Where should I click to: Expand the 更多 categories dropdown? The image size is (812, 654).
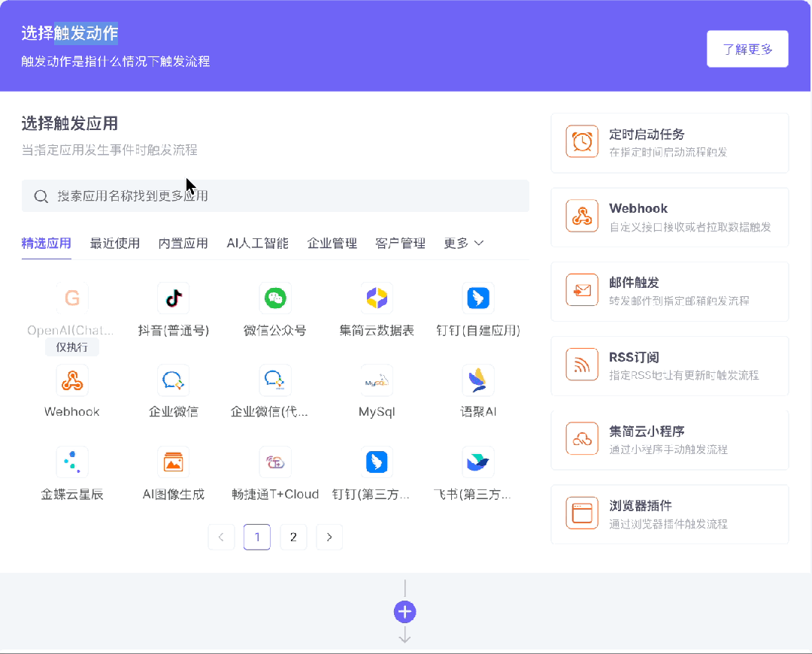463,244
